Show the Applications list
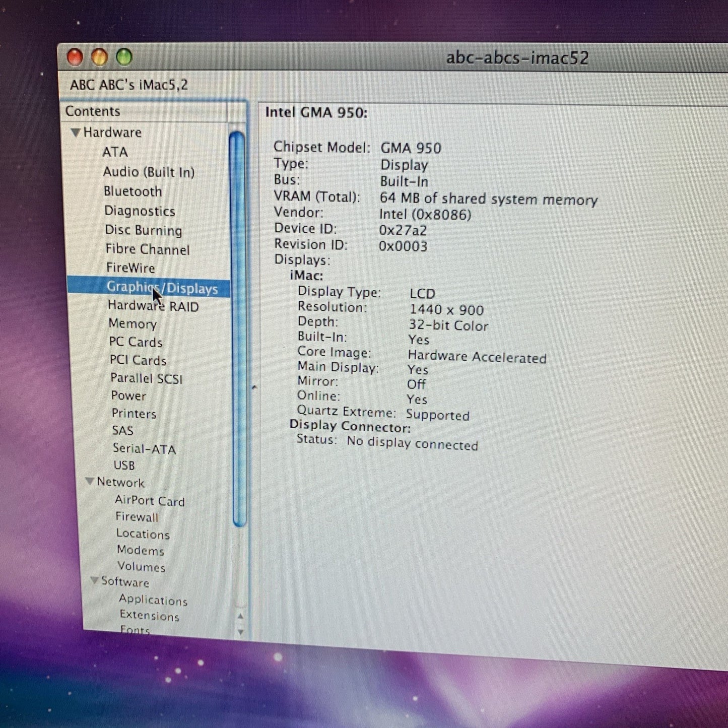Image resolution: width=728 pixels, height=728 pixels. click(x=153, y=600)
